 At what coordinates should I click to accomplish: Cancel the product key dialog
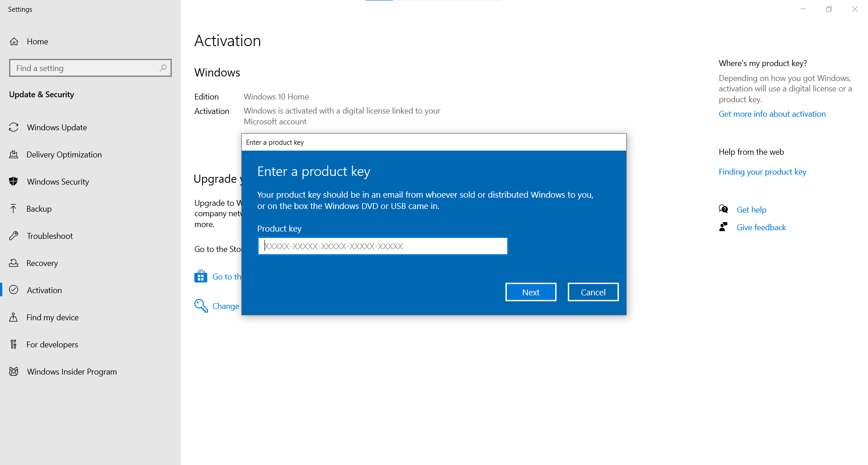(x=593, y=292)
